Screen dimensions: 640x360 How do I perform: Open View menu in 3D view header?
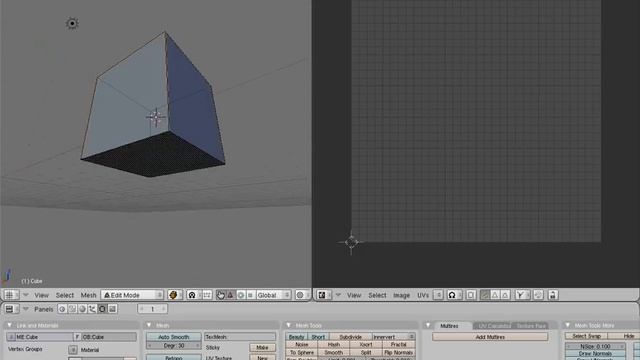(41, 295)
